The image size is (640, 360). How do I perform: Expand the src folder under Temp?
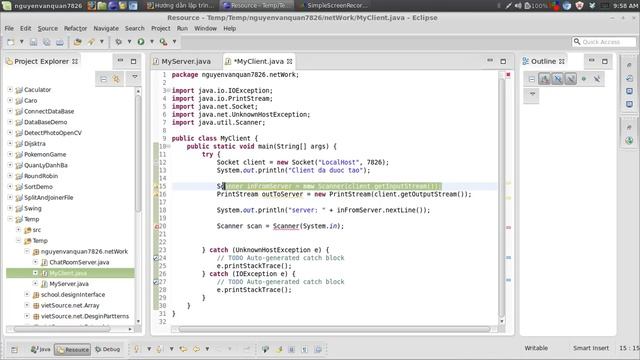pos(18,229)
